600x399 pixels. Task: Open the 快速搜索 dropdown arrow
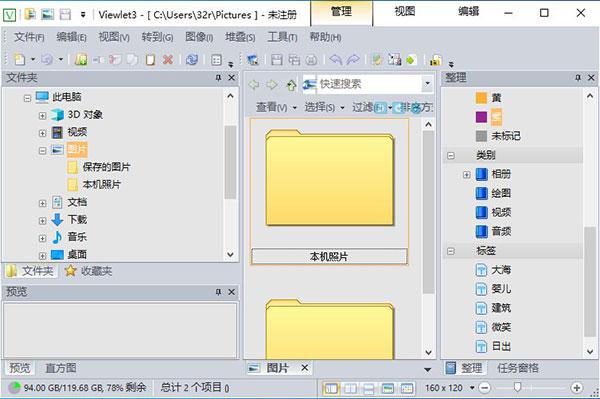[427, 83]
